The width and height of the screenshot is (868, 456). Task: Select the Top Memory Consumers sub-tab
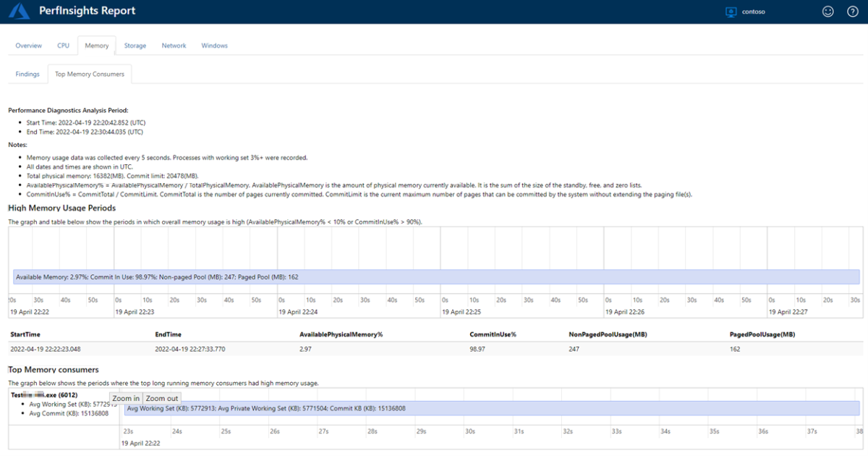(x=90, y=74)
